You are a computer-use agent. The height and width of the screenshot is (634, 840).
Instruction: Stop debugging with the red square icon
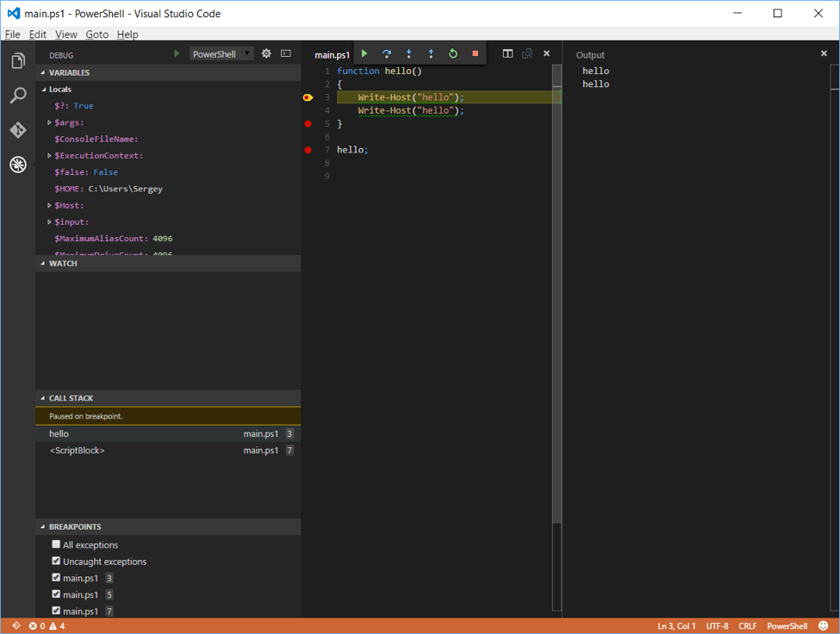tap(475, 53)
